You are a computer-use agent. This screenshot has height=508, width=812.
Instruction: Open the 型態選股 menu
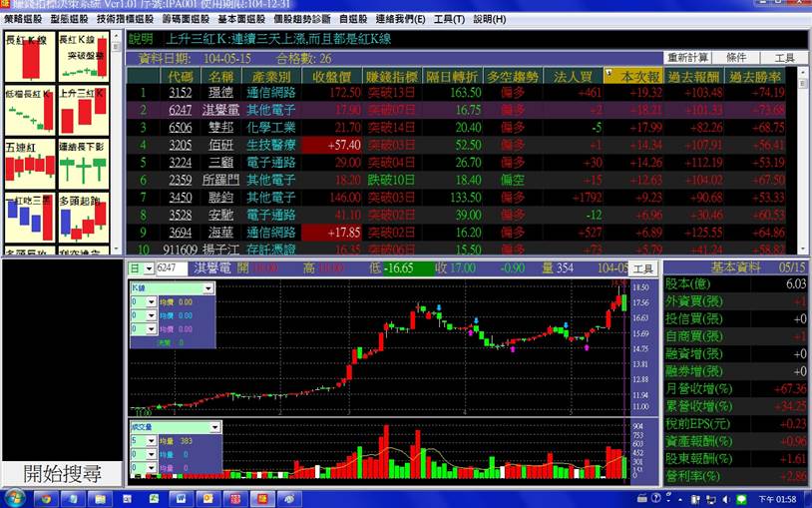pyautogui.click(x=70, y=19)
